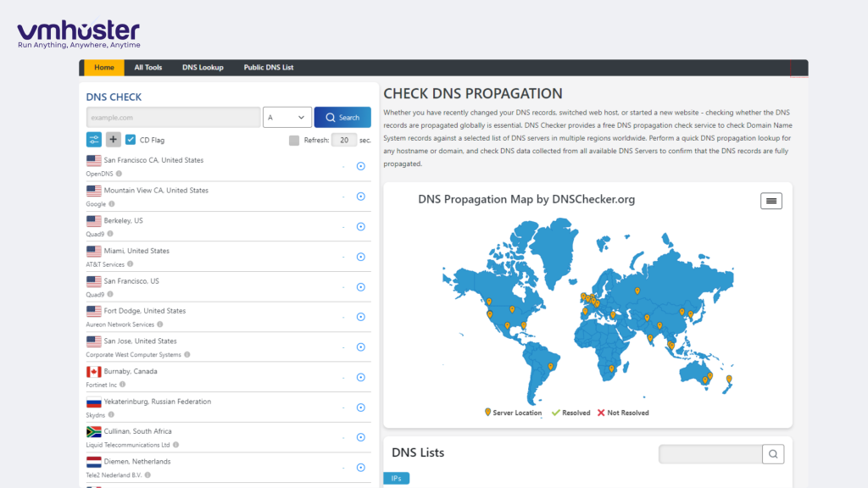Click info icon beside AT&T Services
The width and height of the screenshot is (868, 488).
[131, 264]
